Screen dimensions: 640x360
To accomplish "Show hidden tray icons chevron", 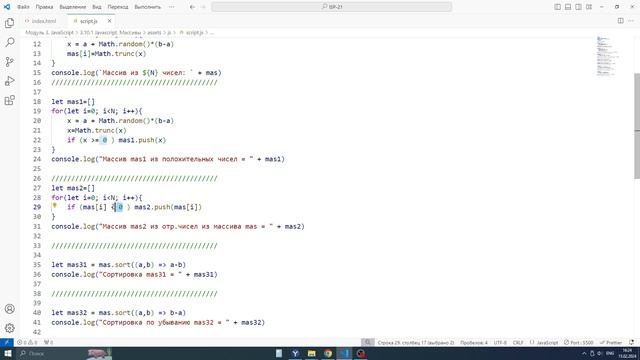I will click(x=584, y=353).
